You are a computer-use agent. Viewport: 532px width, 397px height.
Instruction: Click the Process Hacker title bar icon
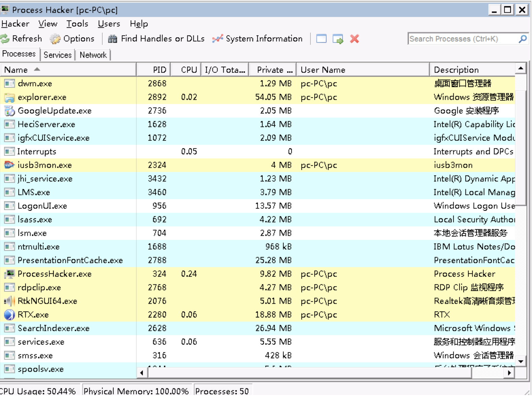point(5,10)
